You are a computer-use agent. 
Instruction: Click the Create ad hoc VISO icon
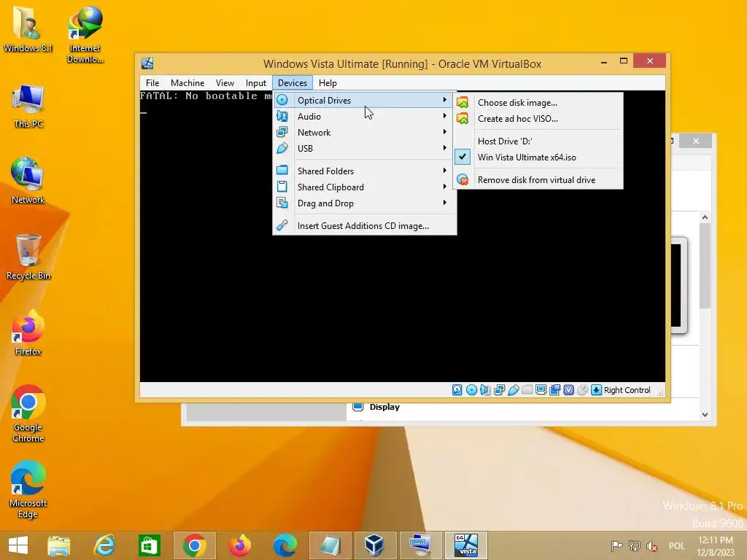(462, 119)
